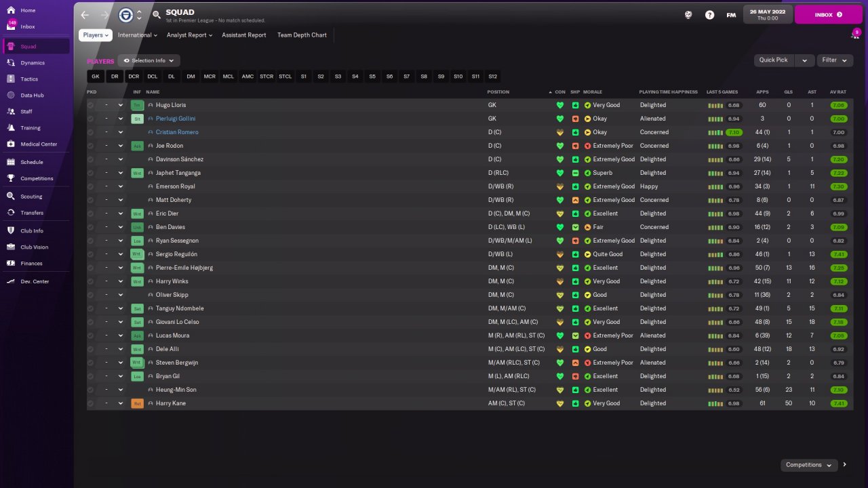Toggle the pick circle for Oliver Skipp
Viewport: 868px width, 488px height.
pos(91,295)
